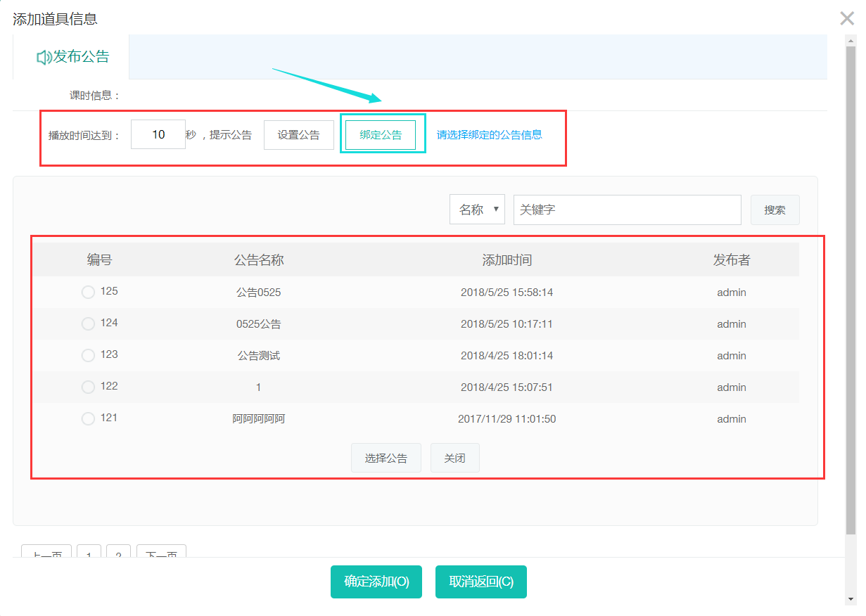Viewport: 866px width, 616px height.
Task: Choose the radio button for row 123
Action: (x=88, y=355)
